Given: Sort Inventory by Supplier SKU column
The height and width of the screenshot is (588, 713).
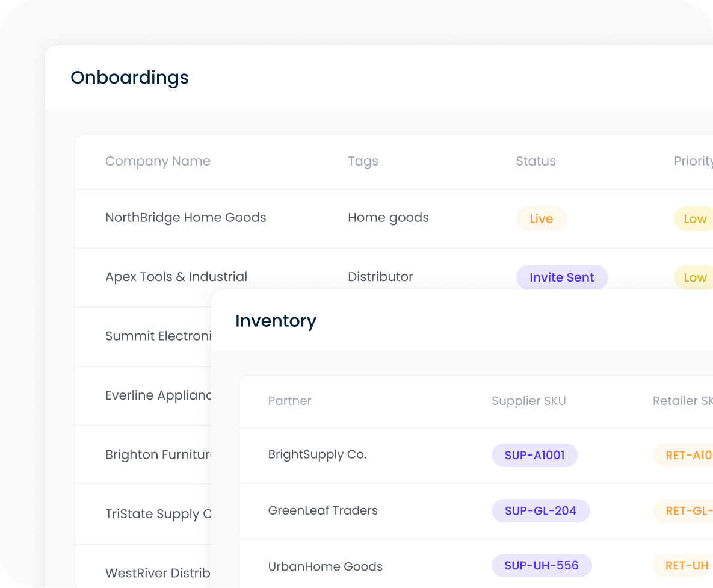Looking at the screenshot, I should click(528, 401).
